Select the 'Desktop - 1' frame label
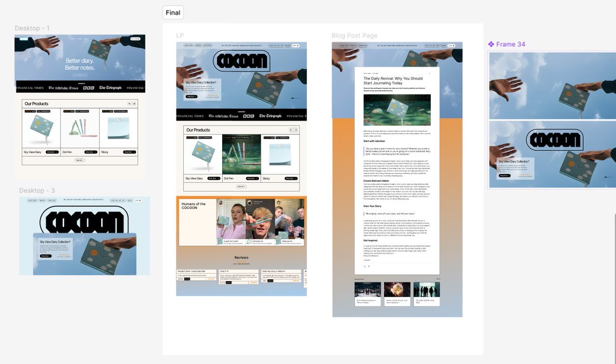Viewport: 616px width, 364px height. [32, 28]
